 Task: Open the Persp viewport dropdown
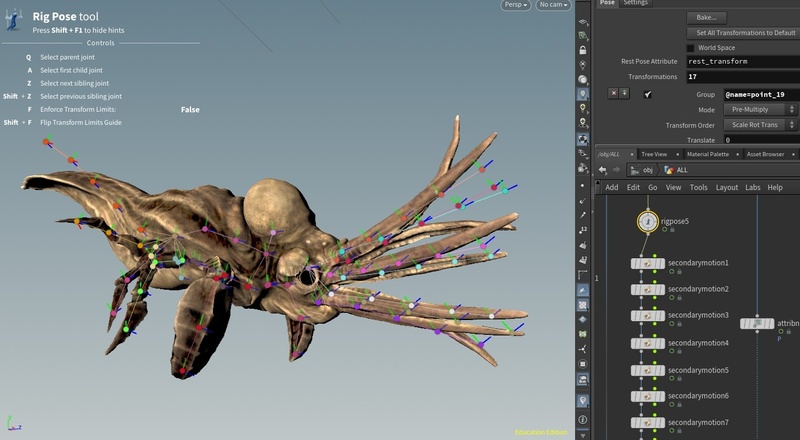click(516, 5)
